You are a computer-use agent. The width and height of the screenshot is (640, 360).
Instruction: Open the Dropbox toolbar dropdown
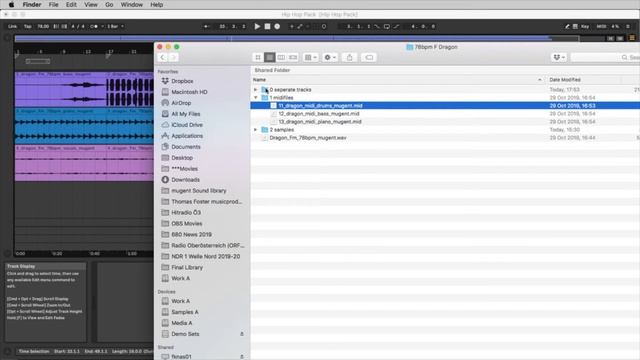(559, 58)
